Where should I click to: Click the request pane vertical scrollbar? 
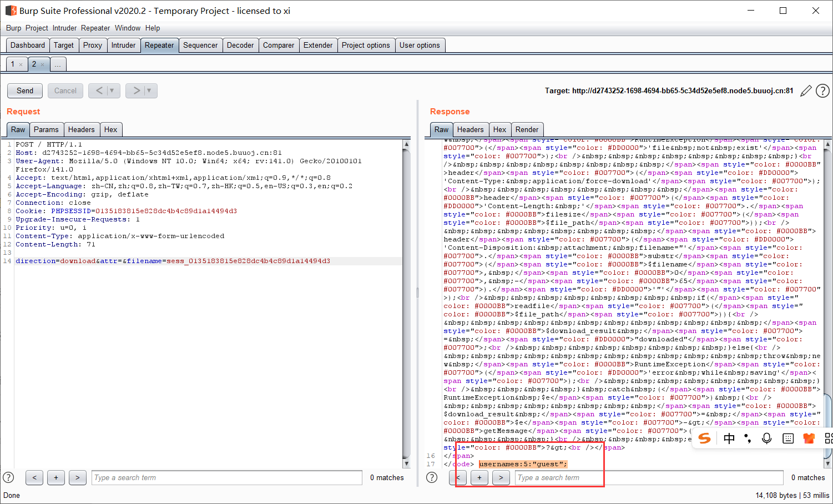tap(406, 304)
